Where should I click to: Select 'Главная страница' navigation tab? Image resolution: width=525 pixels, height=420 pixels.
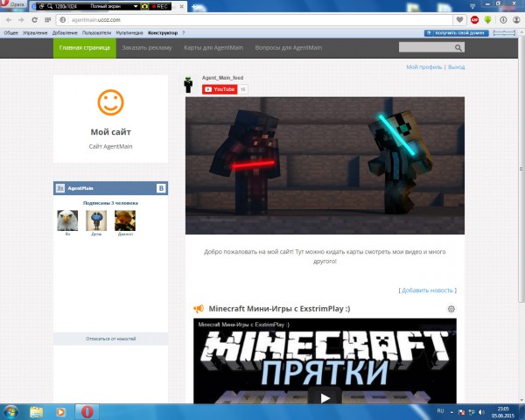(85, 48)
